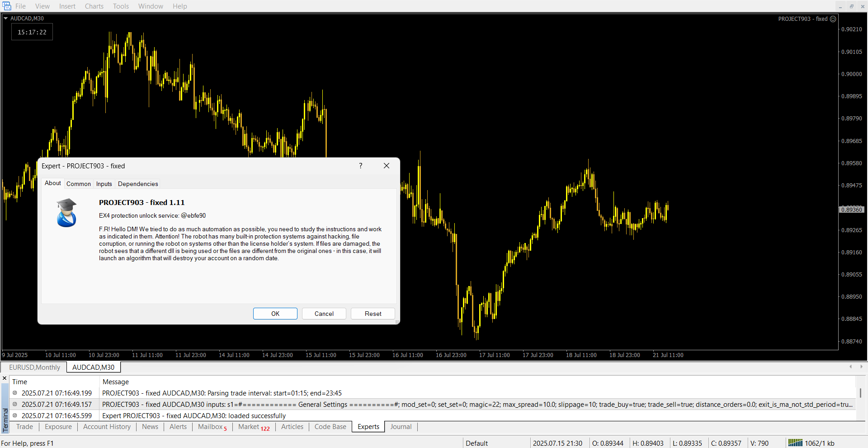Viewport: 868px width, 448px height.
Task: Click the graduate expert icon in About tab
Action: [x=66, y=213]
